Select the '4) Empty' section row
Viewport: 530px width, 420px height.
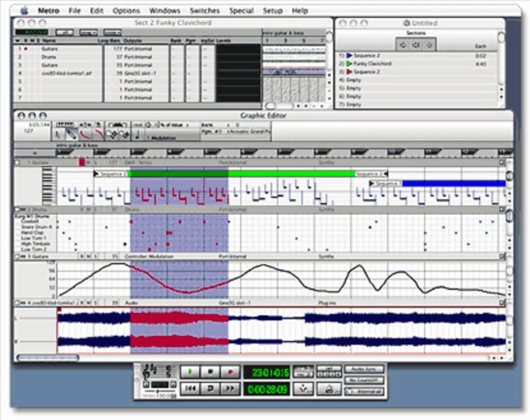click(416, 80)
